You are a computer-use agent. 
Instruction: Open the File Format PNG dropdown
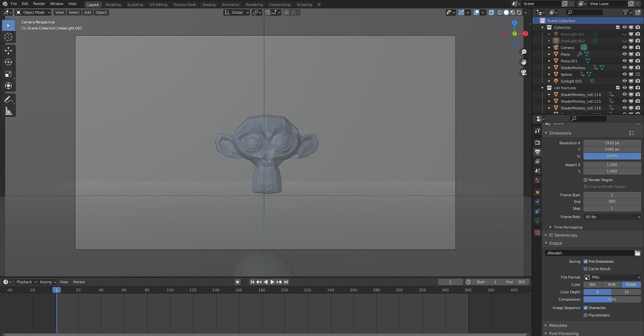(x=612, y=277)
